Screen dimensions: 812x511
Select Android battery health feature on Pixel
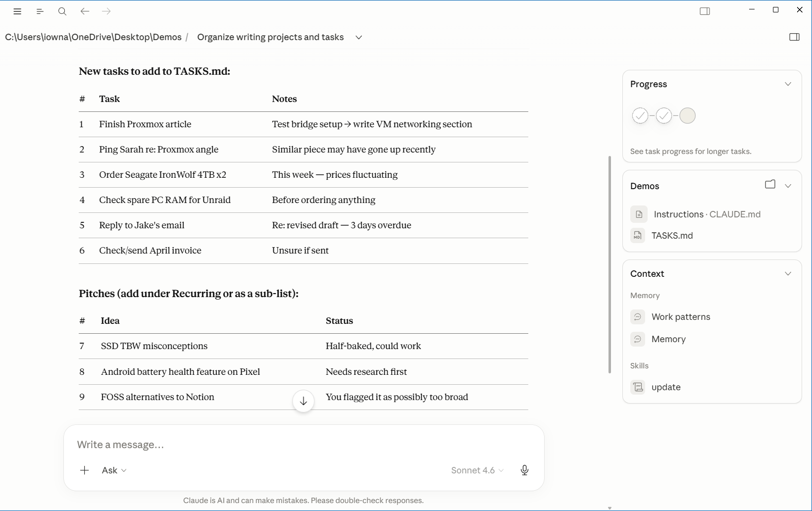180,372
